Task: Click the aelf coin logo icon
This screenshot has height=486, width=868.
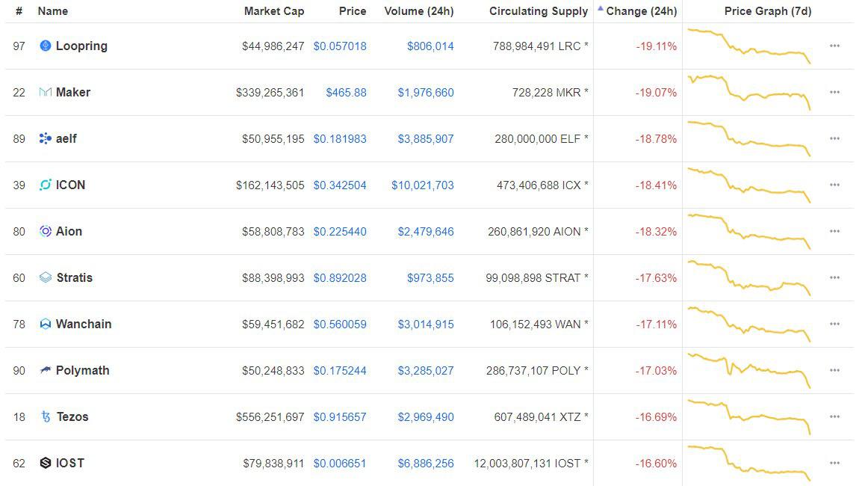Action: tap(45, 139)
